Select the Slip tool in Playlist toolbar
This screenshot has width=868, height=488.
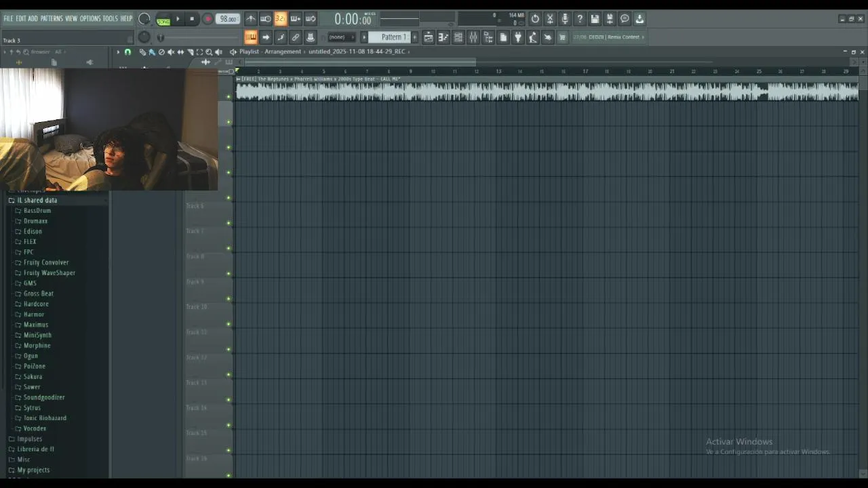[180, 52]
